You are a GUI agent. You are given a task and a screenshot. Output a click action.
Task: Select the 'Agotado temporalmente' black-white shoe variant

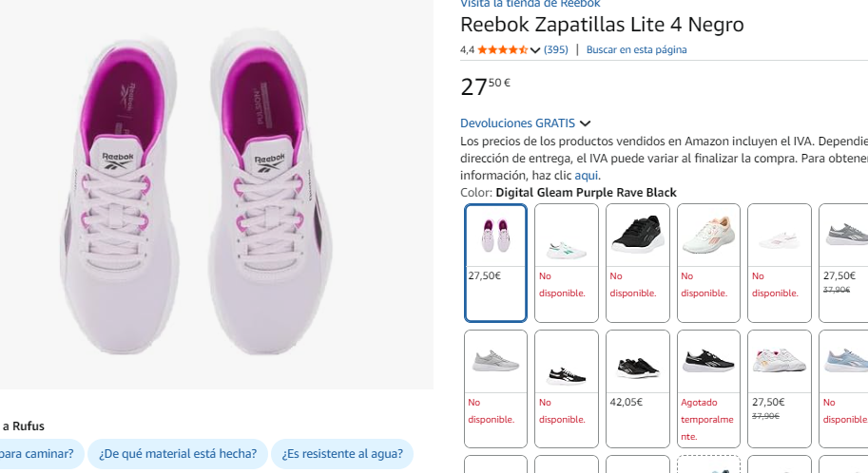point(708,388)
